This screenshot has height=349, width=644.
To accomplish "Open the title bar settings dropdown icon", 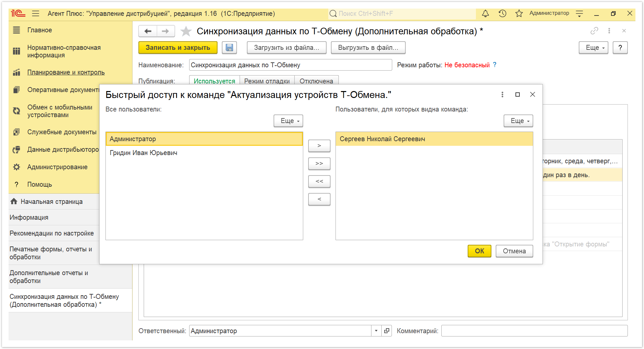I will tap(579, 14).
